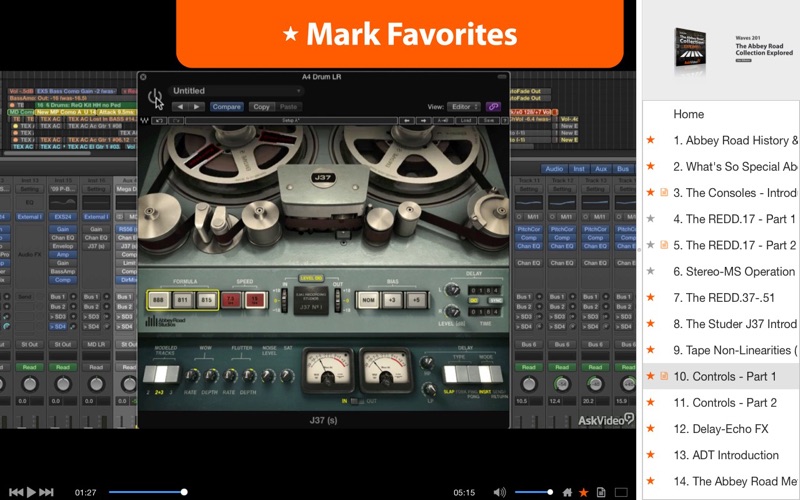Open lesson 1. Abbey Road History
Viewport: 800px width, 500px height.
click(x=736, y=140)
